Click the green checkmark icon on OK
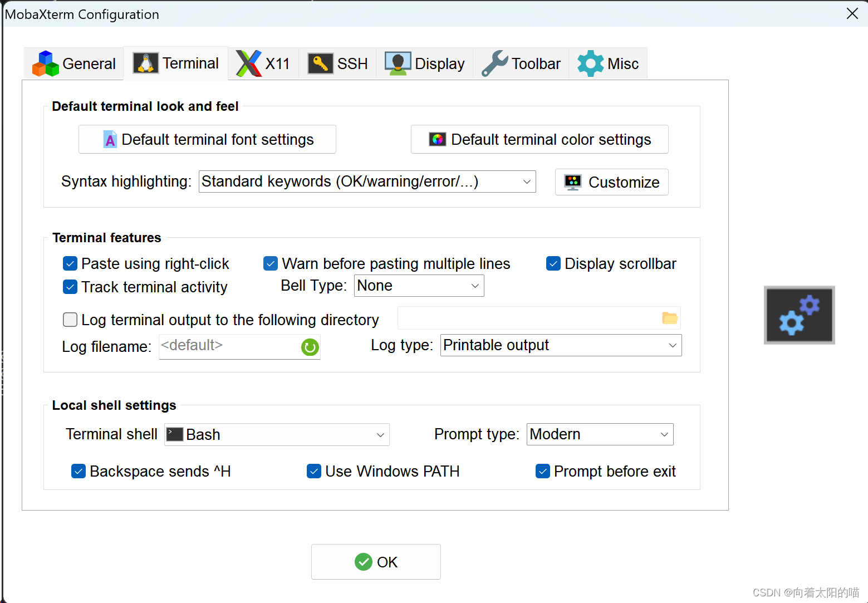868x603 pixels. coord(364,562)
